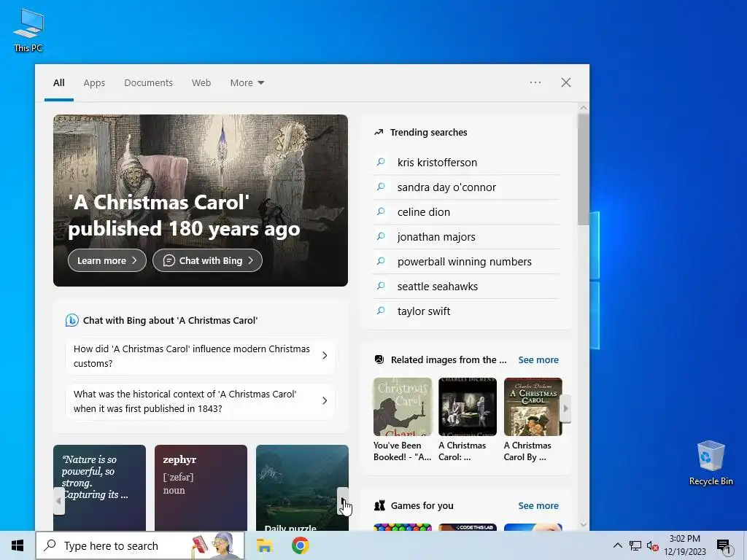Click search icon beside taylor swift
Screen dimensions: 747x560
pyautogui.click(x=381, y=311)
